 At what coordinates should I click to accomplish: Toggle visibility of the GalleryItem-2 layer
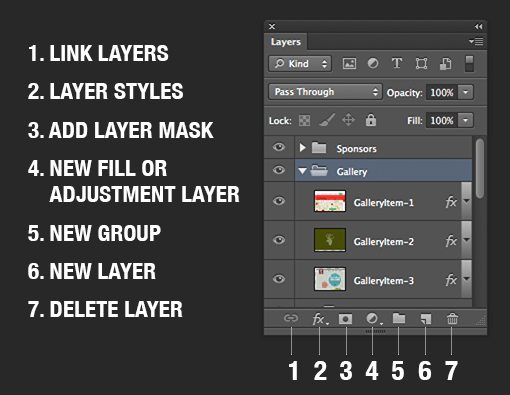click(279, 240)
